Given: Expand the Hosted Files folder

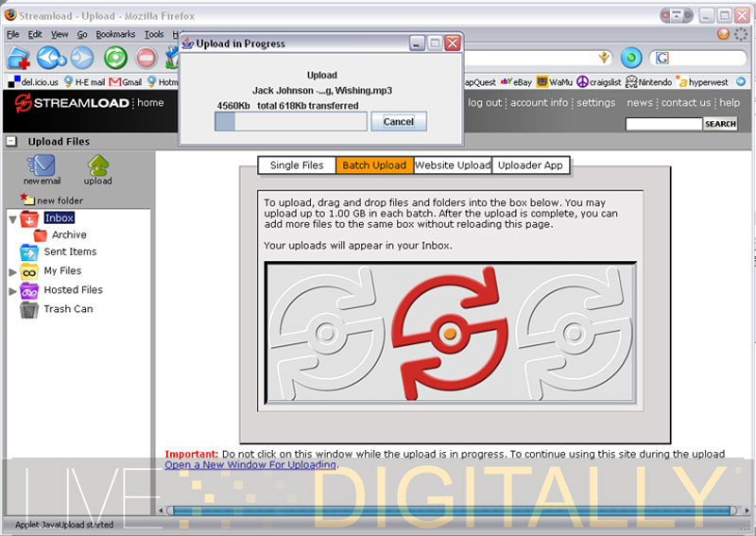Looking at the screenshot, I should point(12,291).
